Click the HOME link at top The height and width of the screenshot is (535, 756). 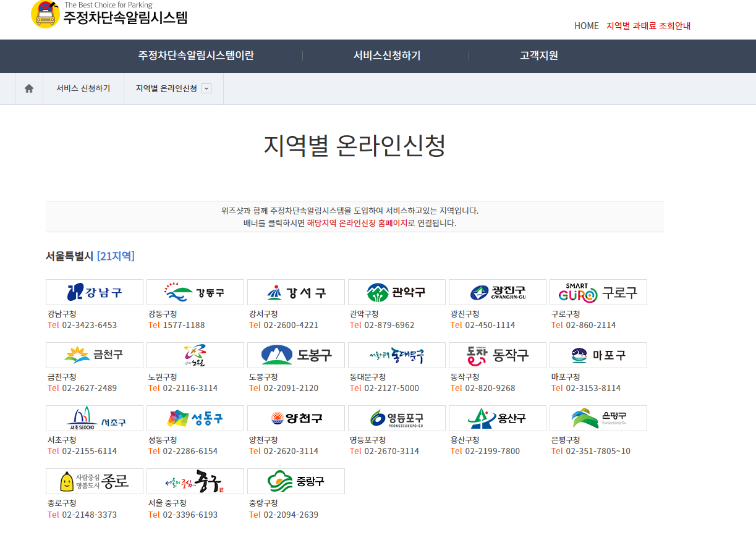(x=587, y=26)
